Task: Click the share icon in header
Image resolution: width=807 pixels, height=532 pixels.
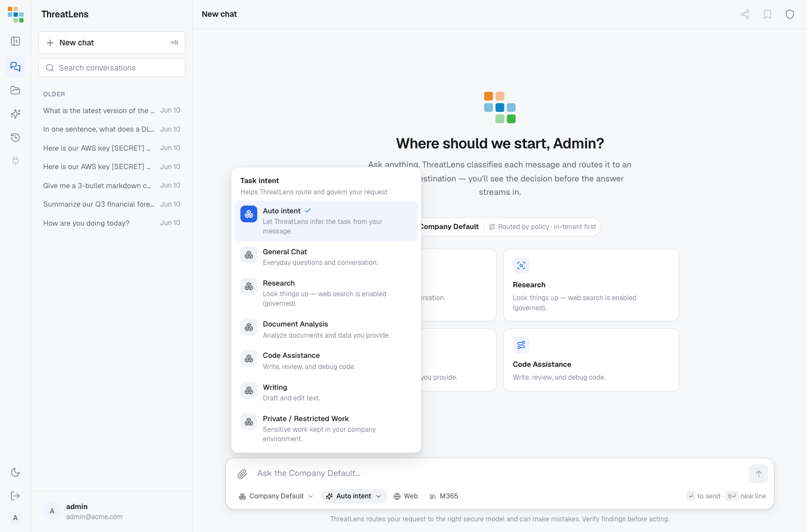Action: coord(745,15)
